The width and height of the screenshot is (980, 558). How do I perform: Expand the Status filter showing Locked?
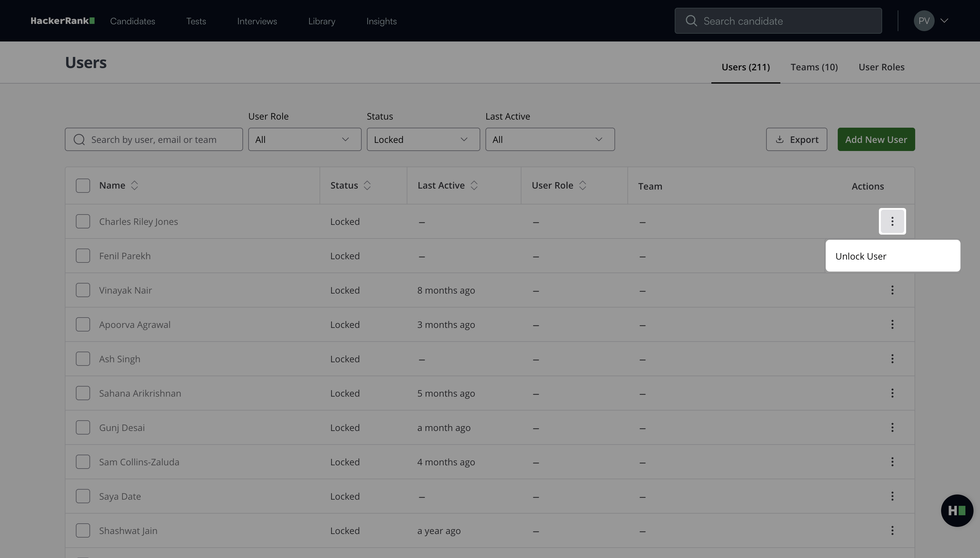pyautogui.click(x=423, y=139)
